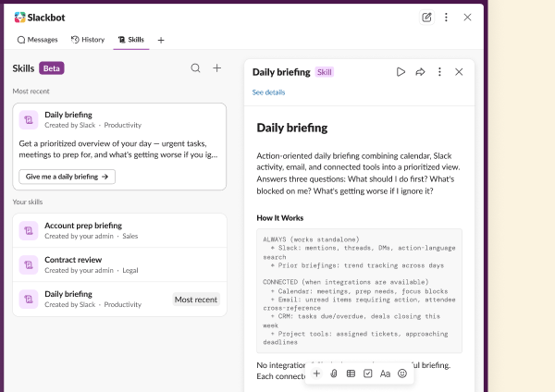Search skills with the magnifier icon

195,67
